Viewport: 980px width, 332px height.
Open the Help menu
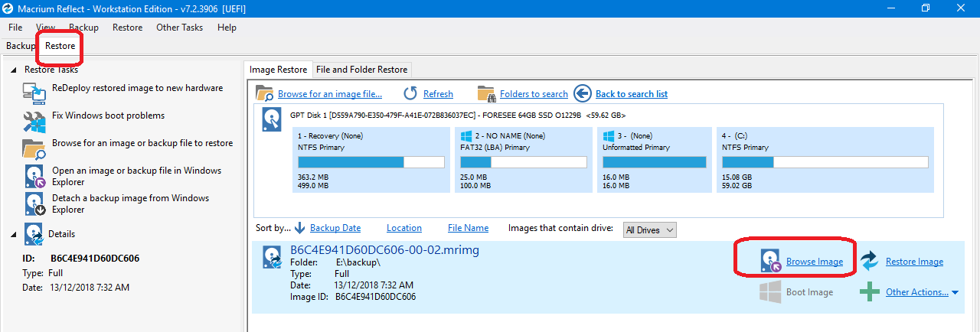click(227, 27)
